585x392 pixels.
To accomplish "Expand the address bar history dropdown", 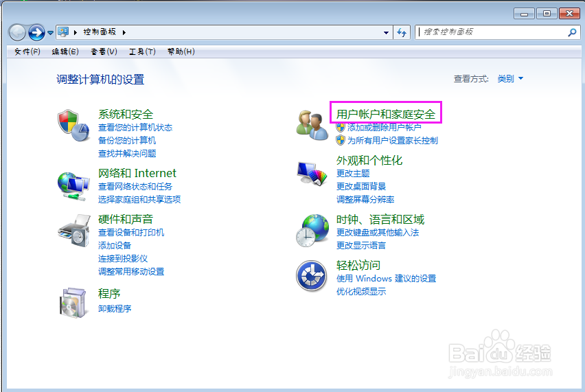I will click(x=386, y=32).
